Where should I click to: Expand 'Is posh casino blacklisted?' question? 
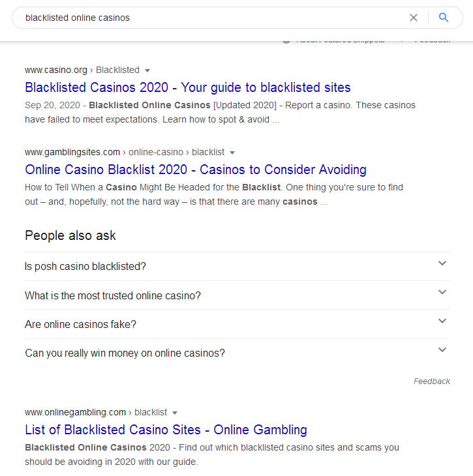pos(237,266)
